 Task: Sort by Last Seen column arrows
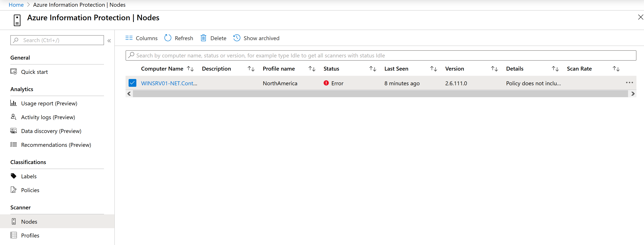click(434, 69)
